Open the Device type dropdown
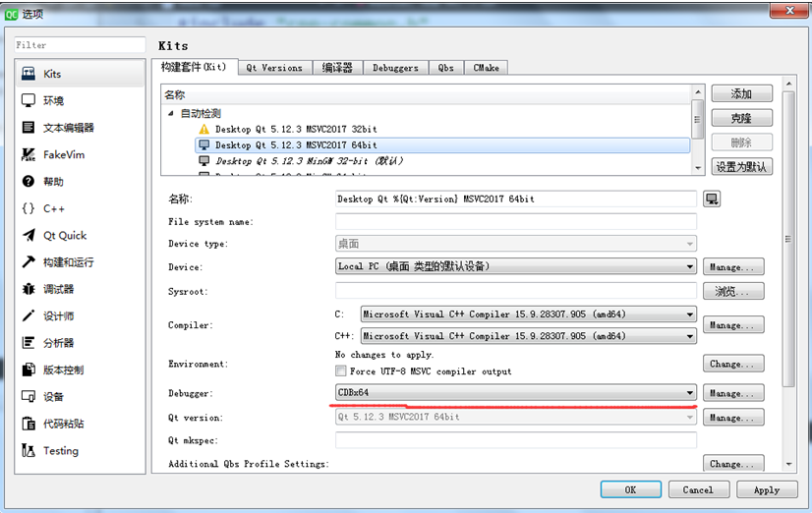The image size is (812, 513). click(516, 244)
